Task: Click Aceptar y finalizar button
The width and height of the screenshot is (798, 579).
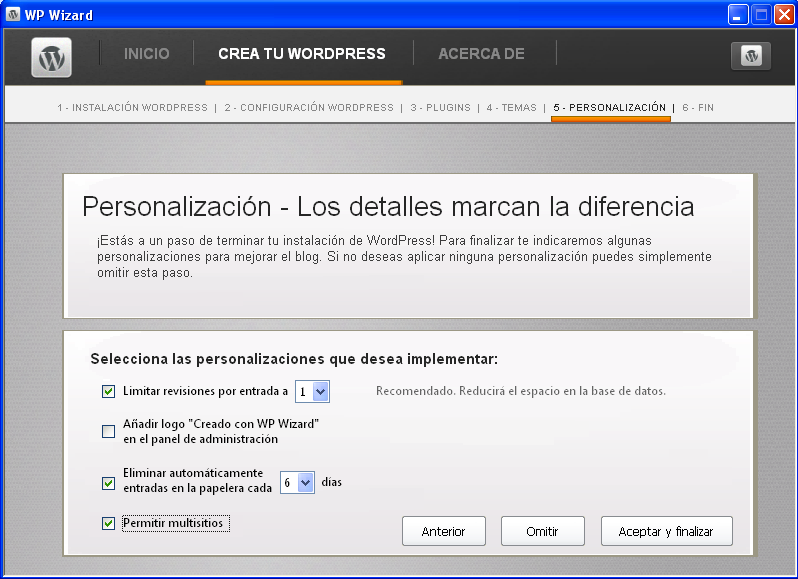Action: pyautogui.click(x=667, y=531)
